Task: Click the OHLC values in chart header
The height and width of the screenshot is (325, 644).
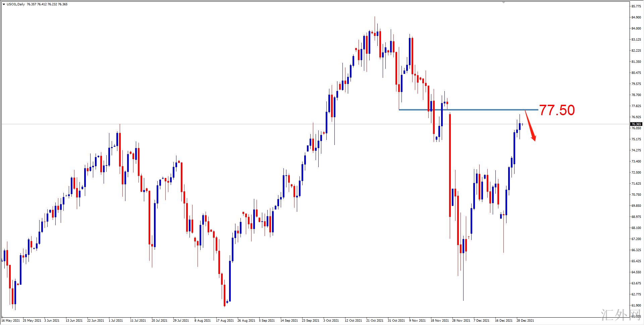Action: (x=47, y=4)
